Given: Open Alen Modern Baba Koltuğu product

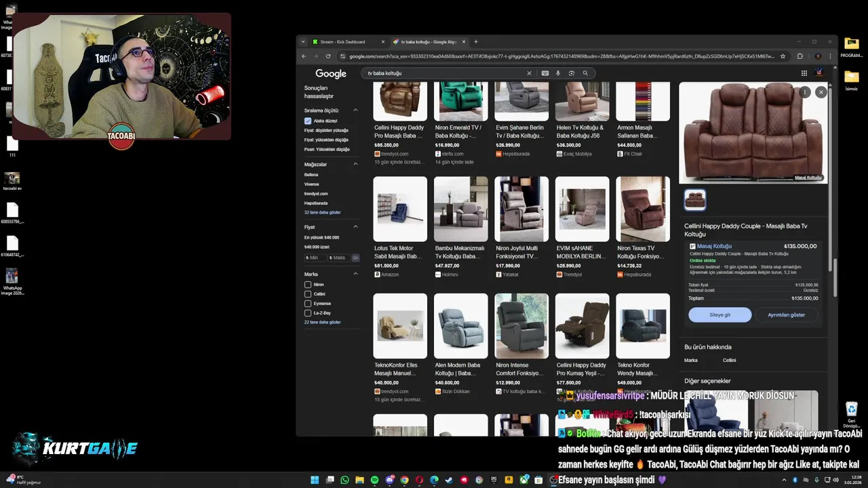Looking at the screenshot, I should click(x=461, y=344).
